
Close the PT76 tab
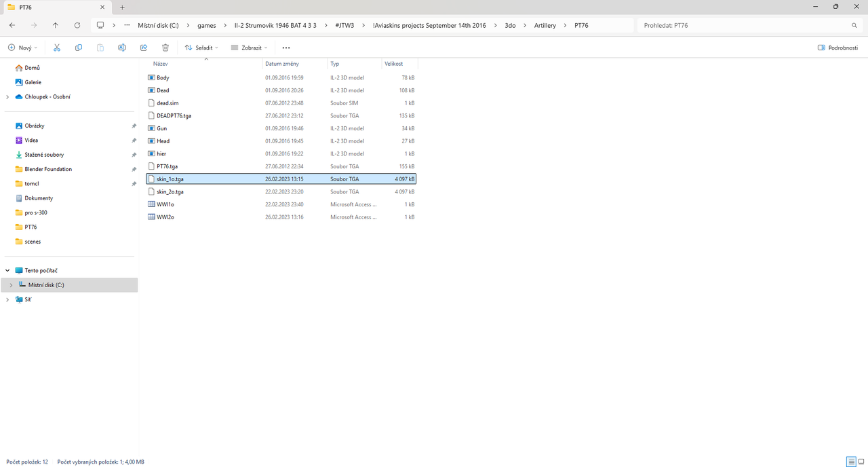coord(102,7)
